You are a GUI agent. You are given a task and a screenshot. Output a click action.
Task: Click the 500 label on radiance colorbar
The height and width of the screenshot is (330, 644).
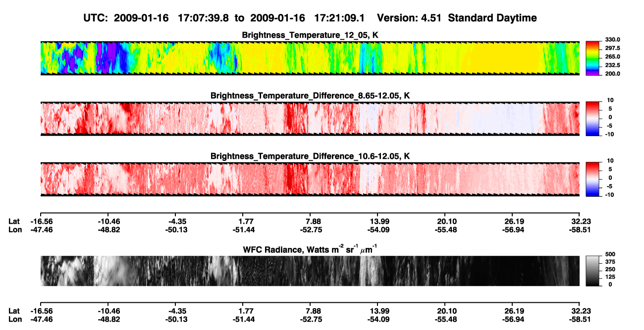coord(609,254)
